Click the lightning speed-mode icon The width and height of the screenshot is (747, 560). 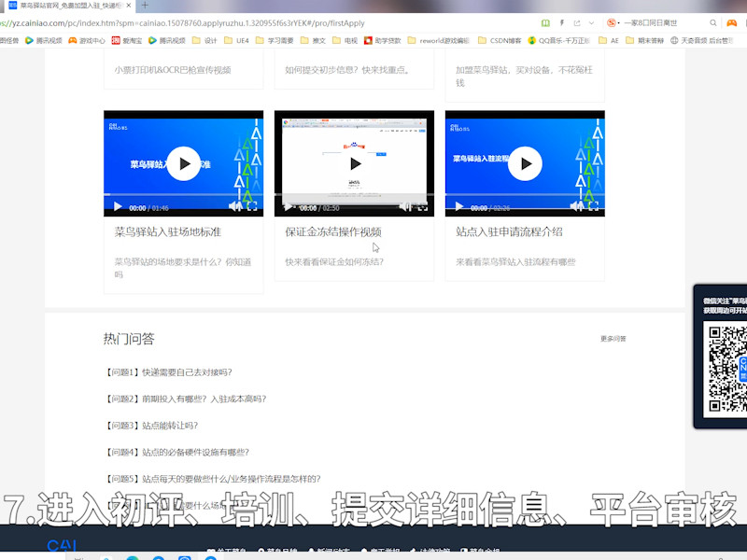pyautogui.click(x=562, y=22)
